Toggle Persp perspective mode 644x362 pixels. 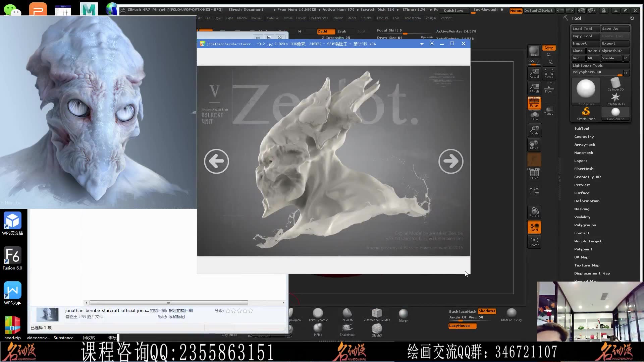(534, 103)
